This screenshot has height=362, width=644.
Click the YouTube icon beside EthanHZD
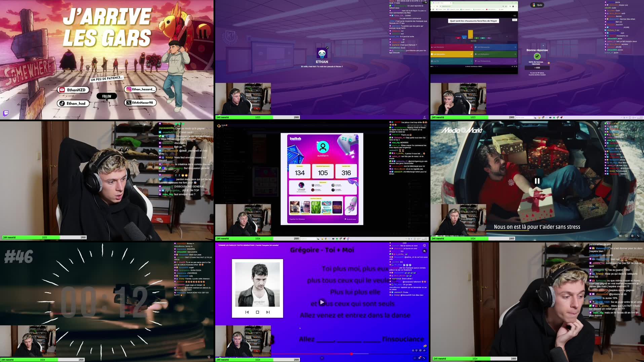pos(62,90)
